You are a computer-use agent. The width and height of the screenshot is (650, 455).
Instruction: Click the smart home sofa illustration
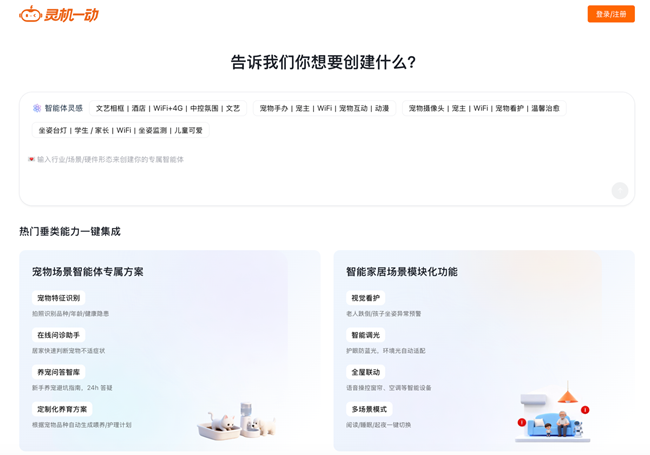pos(555,416)
